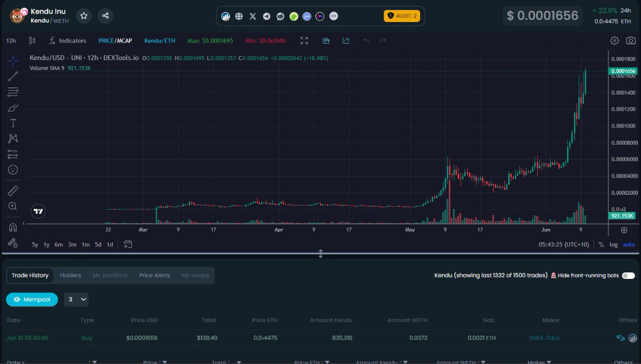Click the undo arrow in chart toolbar
Image resolution: width=641 pixels, height=364 pixels.
pyautogui.click(x=366, y=41)
